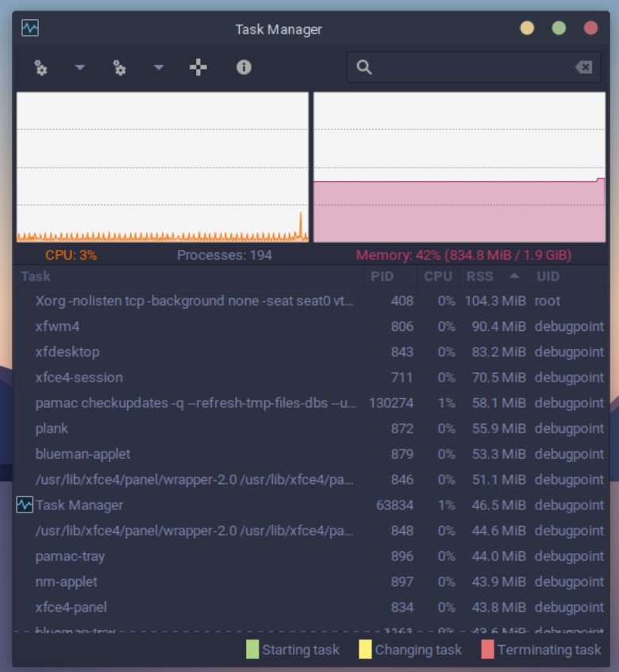
Task: Click the magnifying glass search icon
Action: (364, 67)
